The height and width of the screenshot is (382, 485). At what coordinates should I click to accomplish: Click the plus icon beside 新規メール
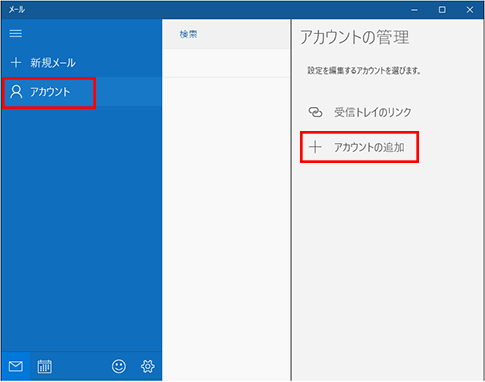click(x=16, y=62)
